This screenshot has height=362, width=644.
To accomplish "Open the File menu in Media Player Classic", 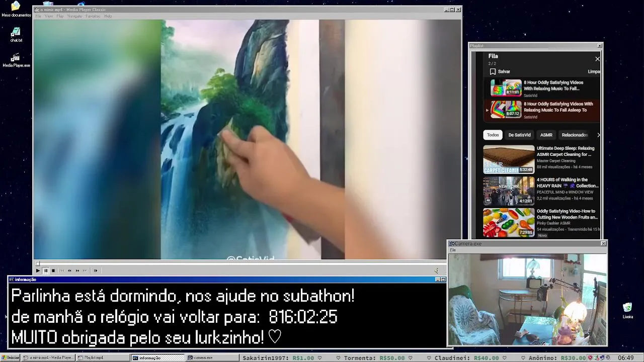I will click(x=38, y=16).
